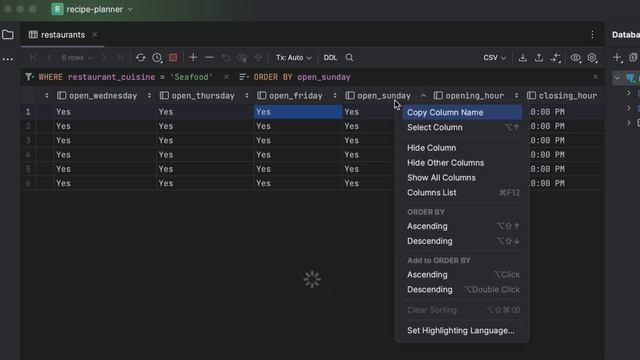Toggle sort handle of open_wednesday column
This screenshot has height=360, width=640.
tap(149, 96)
